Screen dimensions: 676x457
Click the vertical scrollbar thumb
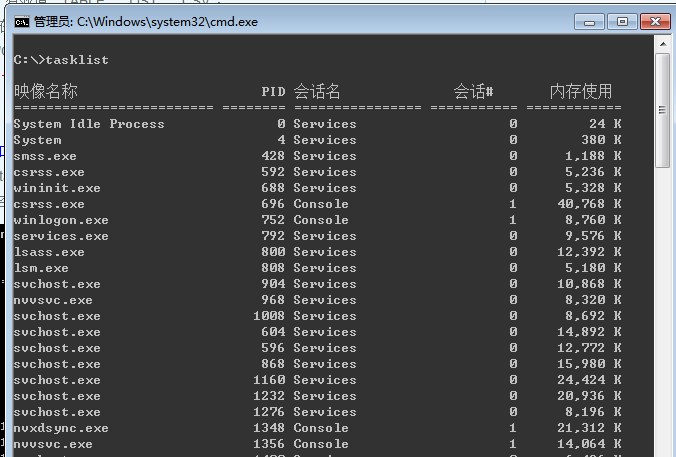662,110
